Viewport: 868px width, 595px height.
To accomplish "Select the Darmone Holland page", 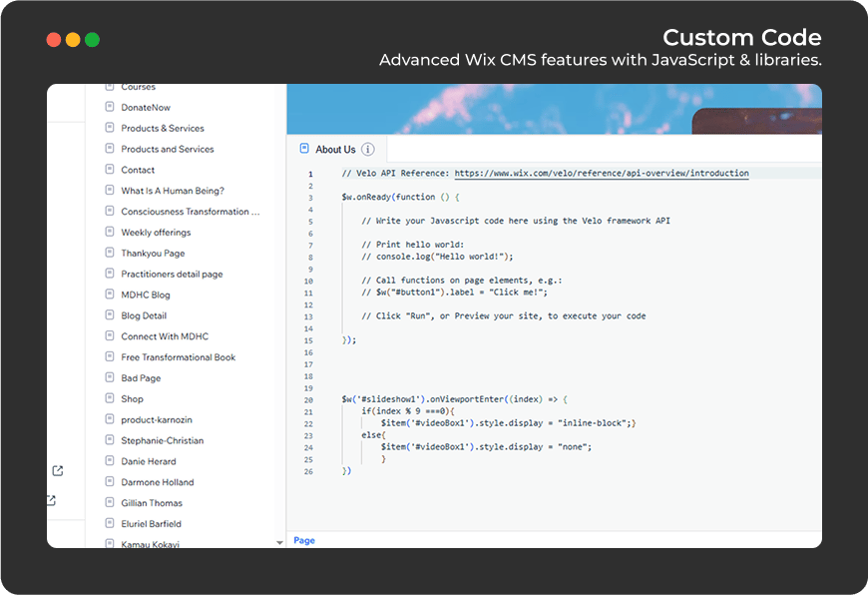I will 158,482.
